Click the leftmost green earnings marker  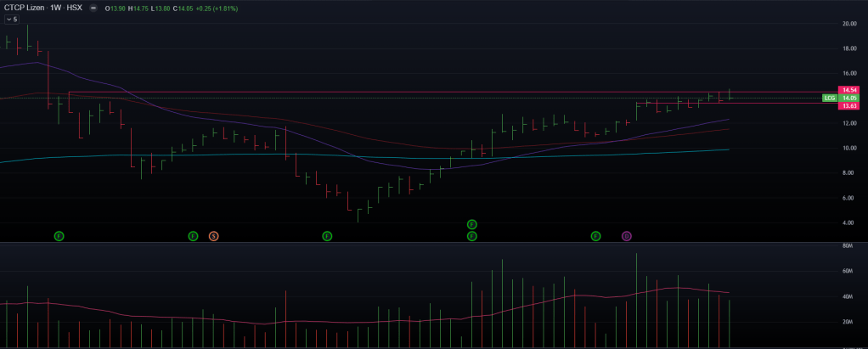click(x=59, y=235)
